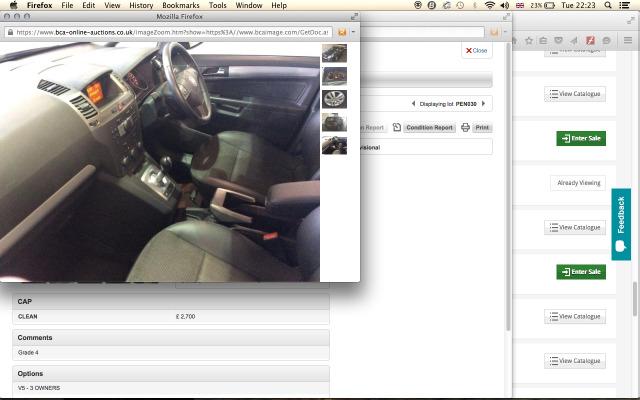The width and height of the screenshot is (640, 400).
Task: Click the Already Viewing button
Action: coord(579,183)
